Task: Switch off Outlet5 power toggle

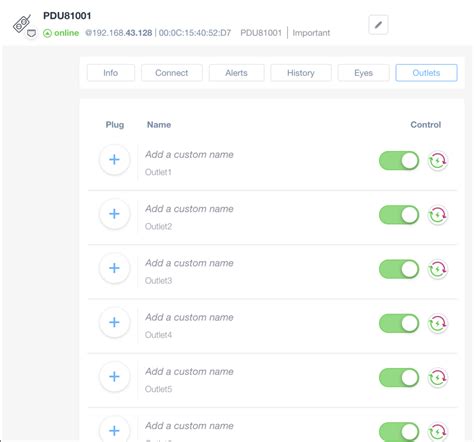Action: 399,378
